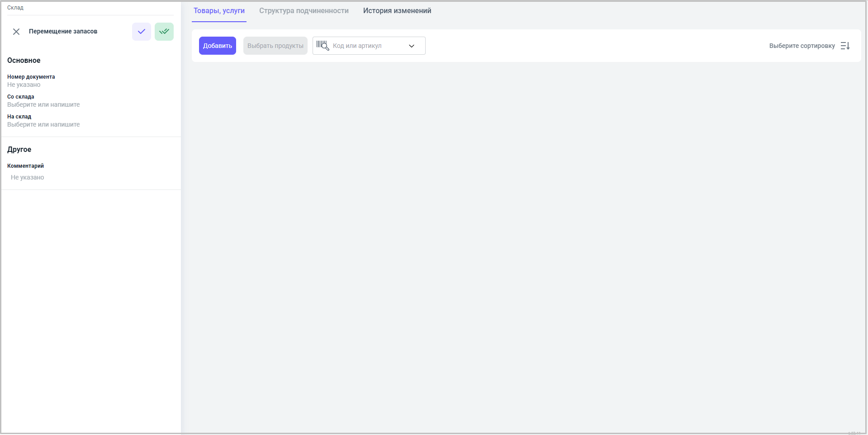The width and height of the screenshot is (868, 435).
Task: Open the Выберите сортировку selector
Action: pyautogui.click(x=802, y=46)
